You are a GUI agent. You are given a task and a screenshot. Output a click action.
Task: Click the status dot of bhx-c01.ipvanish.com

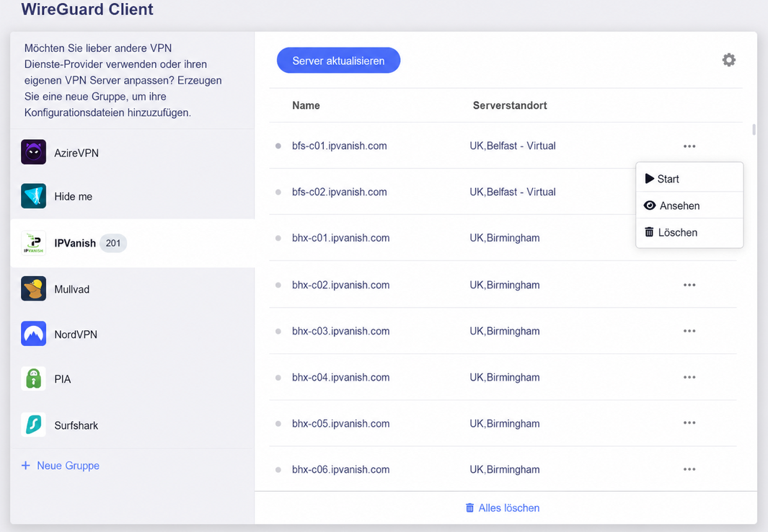click(x=278, y=239)
